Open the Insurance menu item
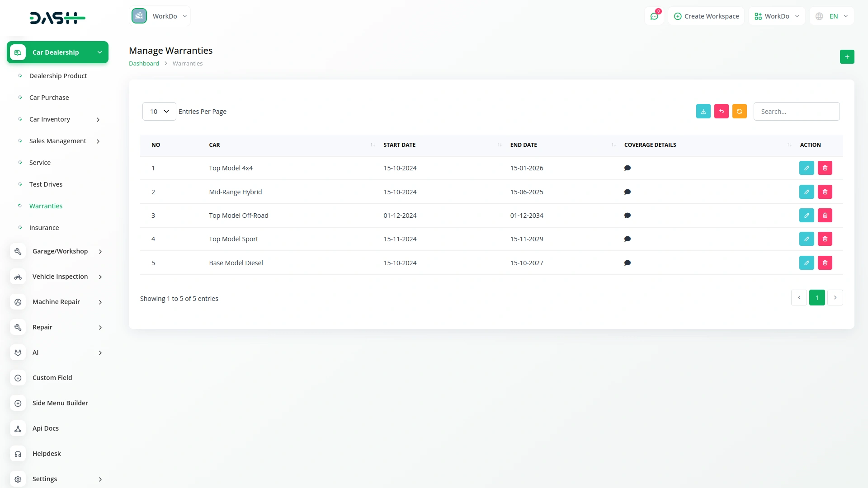The width and height of the screenshot is (868, 488). point(44,228)
